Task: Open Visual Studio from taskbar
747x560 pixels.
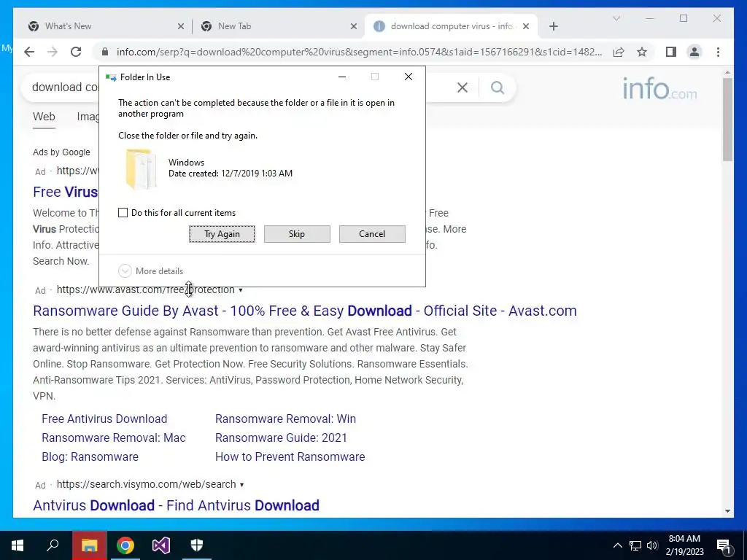Action: (x=161, y=545)
